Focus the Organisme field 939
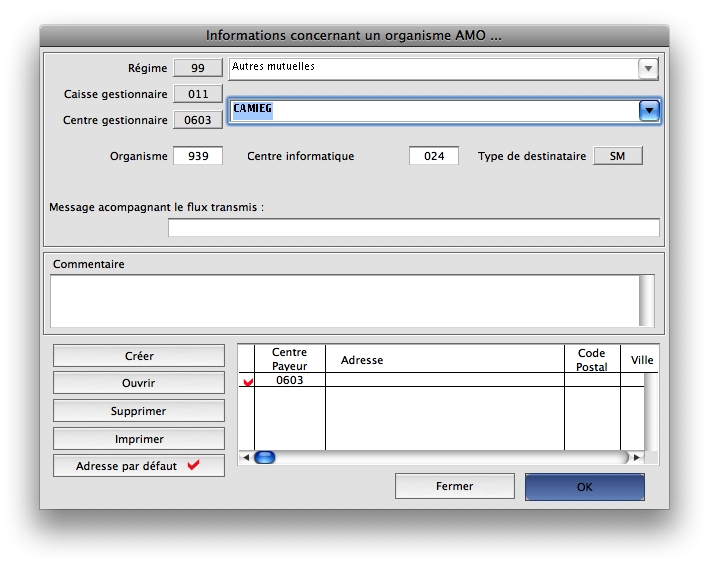This screenshot has width=709, height=564. point(198,156)
